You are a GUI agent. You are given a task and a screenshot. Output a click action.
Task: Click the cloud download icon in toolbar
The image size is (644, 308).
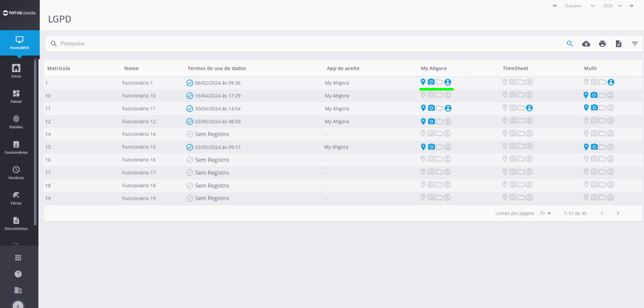tap(586, 44)
